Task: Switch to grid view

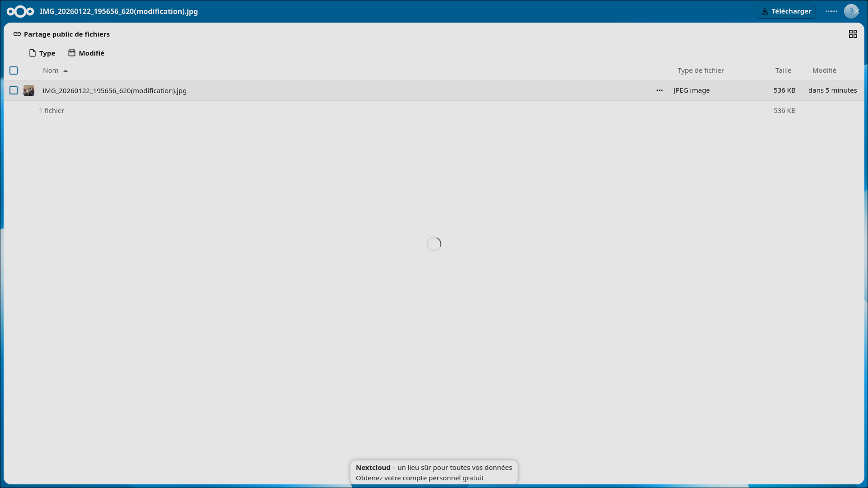Action: coord(853,34)
